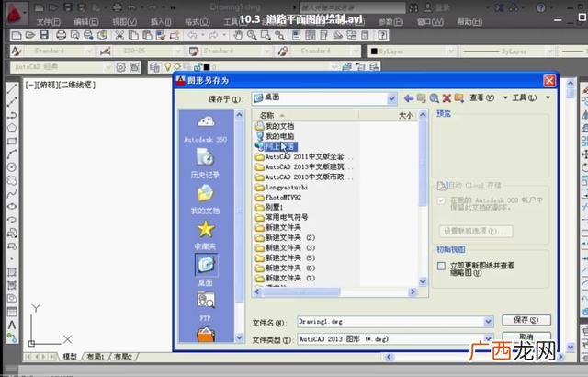588x377 pixels.
Task: Select the Circle tool in draw toolbar
Action: tap(12, 167)
